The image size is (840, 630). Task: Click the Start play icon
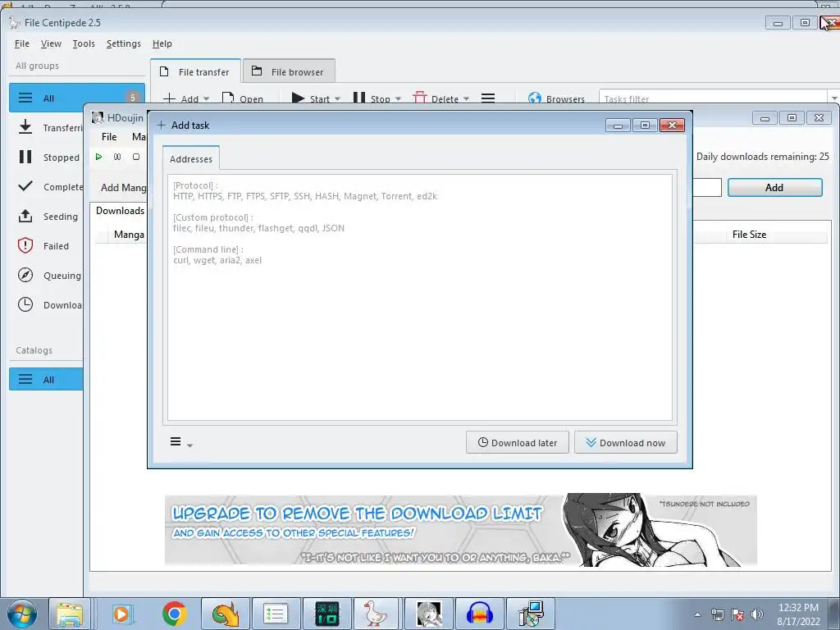click(298, 98)
